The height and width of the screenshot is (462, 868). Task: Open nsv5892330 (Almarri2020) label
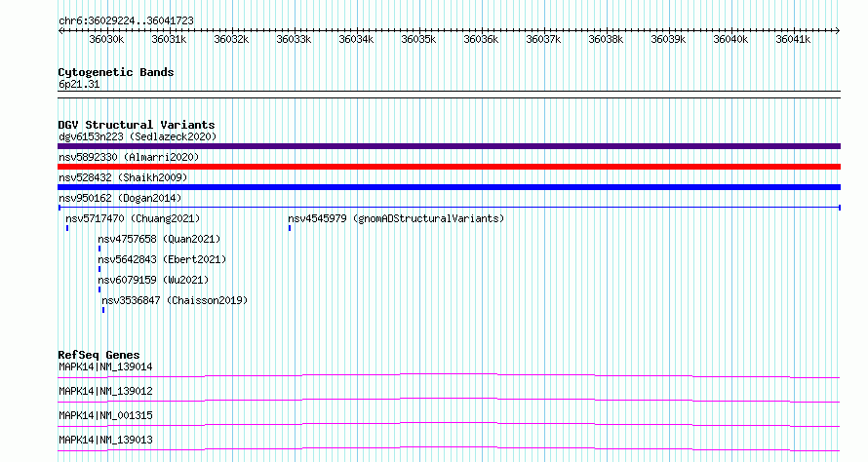(129, 157)
